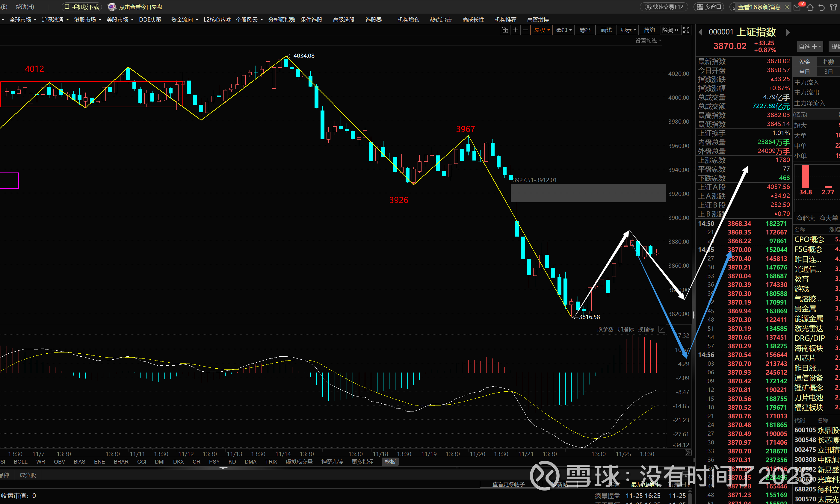This screenshot has width=840, height=504.
Task: Click 快速交易F12 button
Action: (664, 7)
